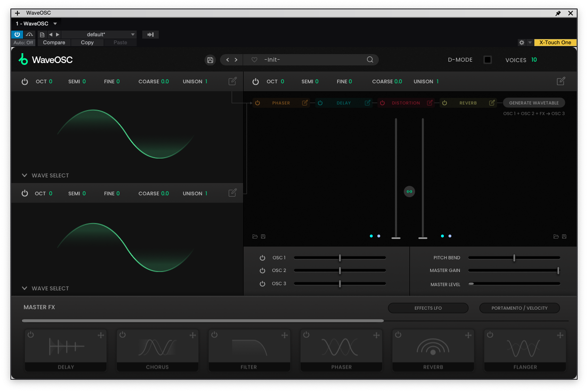Toggle OSC 1 mixer power

262,258
